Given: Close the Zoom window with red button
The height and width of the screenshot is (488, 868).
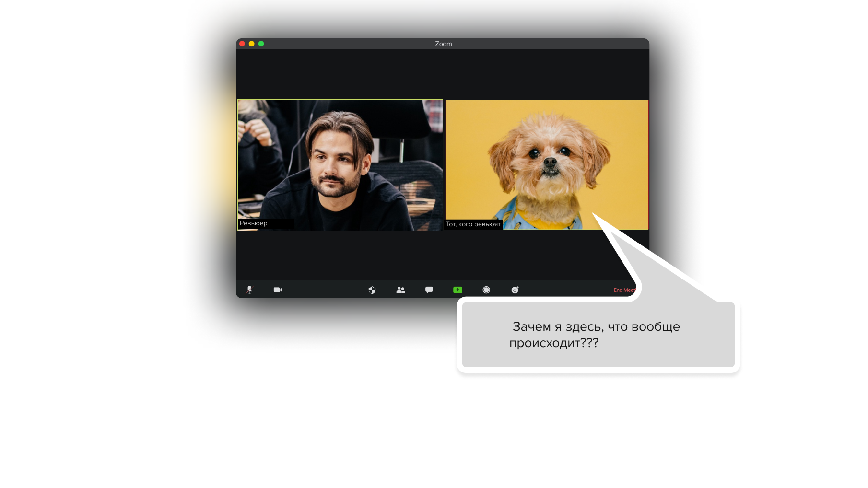Looking at the screenshot, I should 242,44.
